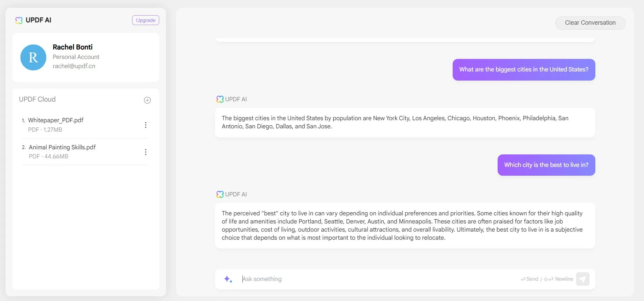644x301 pixels.
Task: Click the UPDF AI icon above first answer
Action: [220, 99]
